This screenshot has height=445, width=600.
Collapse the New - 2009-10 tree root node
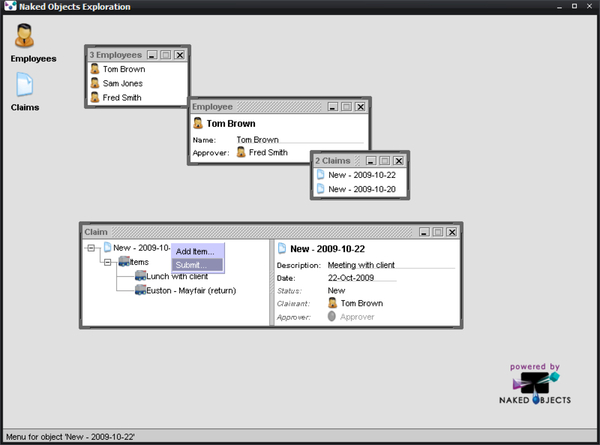90,248
